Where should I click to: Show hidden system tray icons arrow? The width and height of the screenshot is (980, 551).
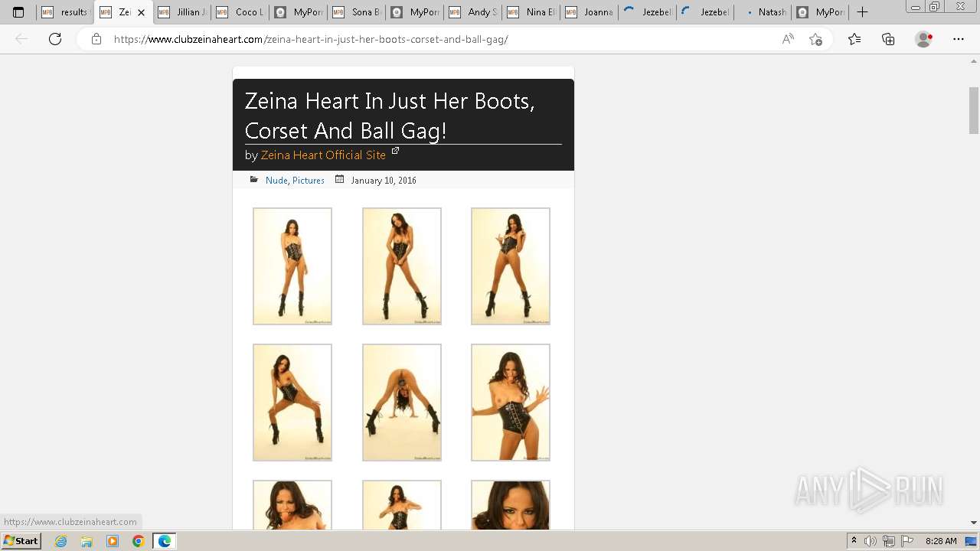854,541
